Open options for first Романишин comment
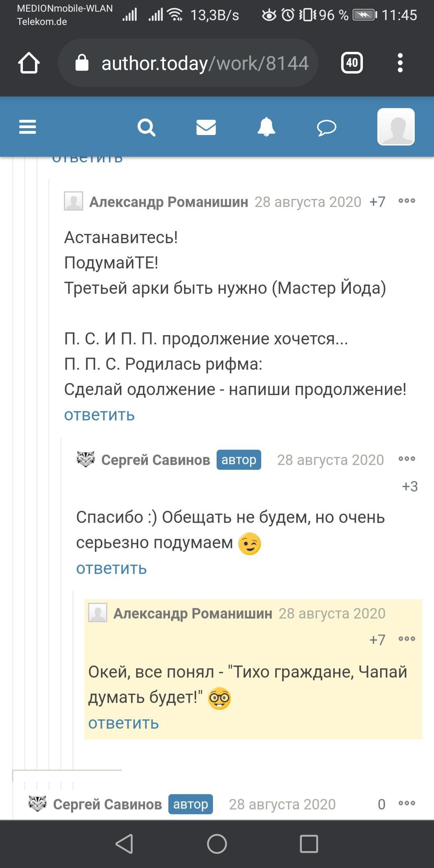The height and width of the screenshot is (868, 434). 407,201
